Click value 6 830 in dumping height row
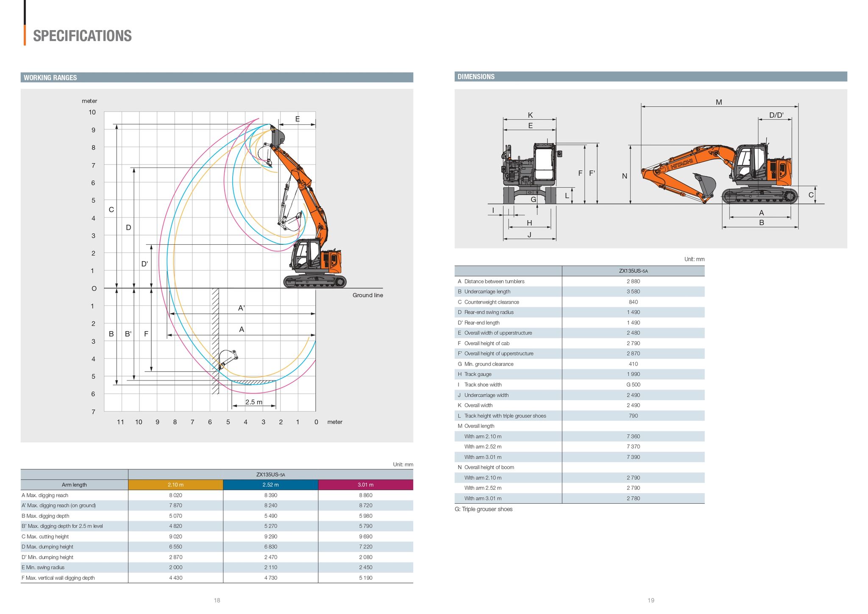Viewport: 868px width, 614px height. pos(270,547)
